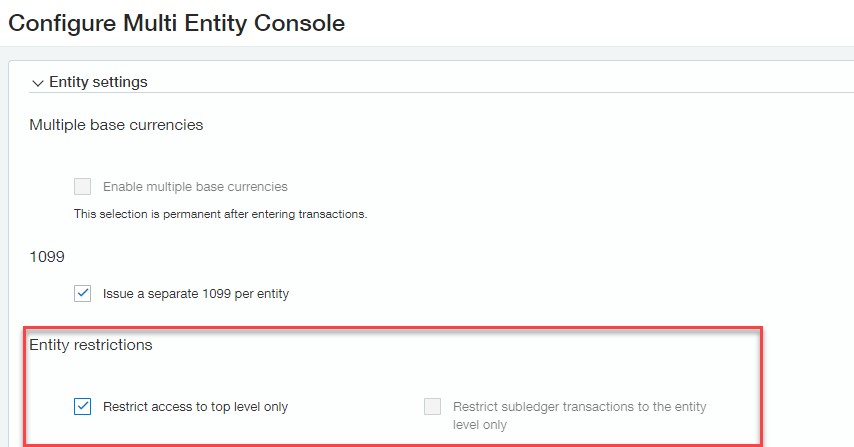This screenshot has width=854, height=447.
Task: Click the 'selection is permanent' note text
Action: [220, 214]
